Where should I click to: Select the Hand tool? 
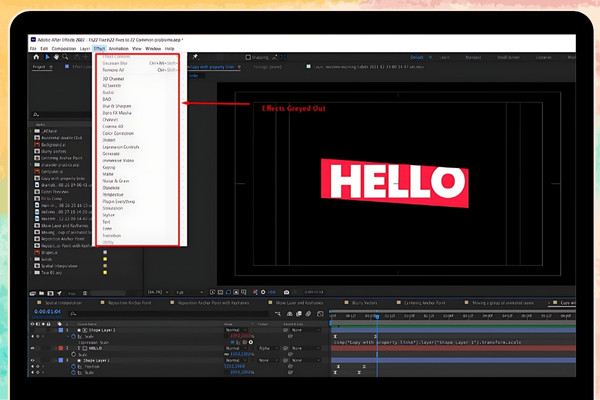56,57
